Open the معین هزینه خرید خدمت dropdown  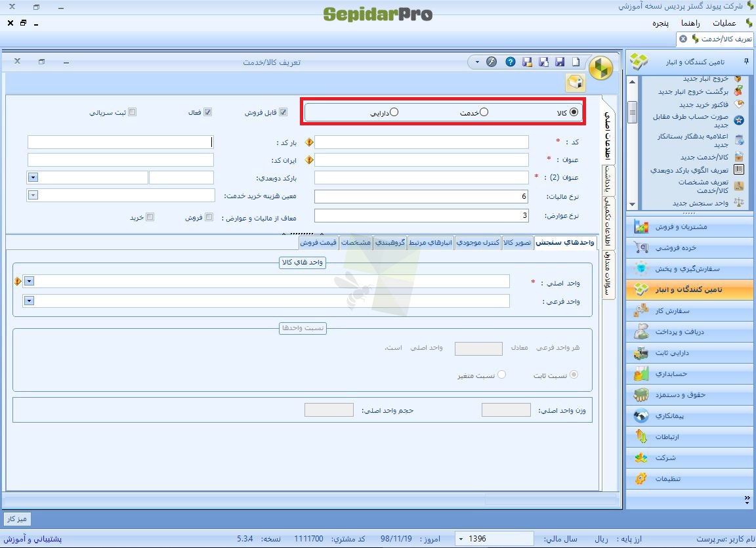pos(33,195)
